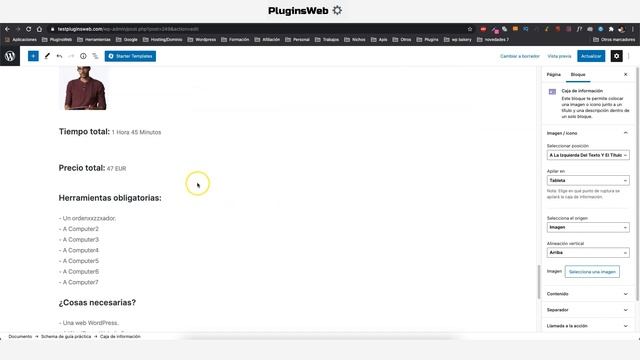Open the browser extensions puzzle icon
This screenshot has width=640, height=360.
(611, 29)
